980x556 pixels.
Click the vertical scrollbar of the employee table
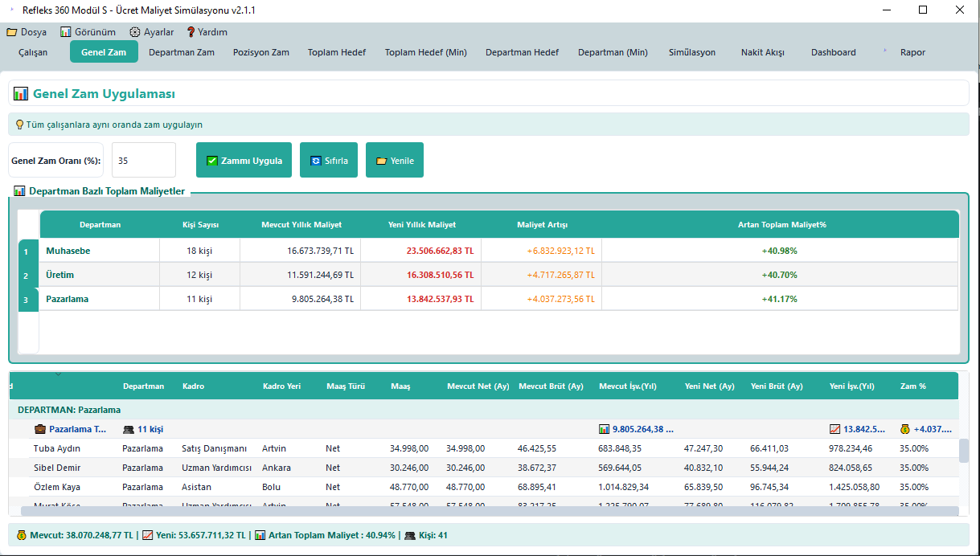[964, 451]
